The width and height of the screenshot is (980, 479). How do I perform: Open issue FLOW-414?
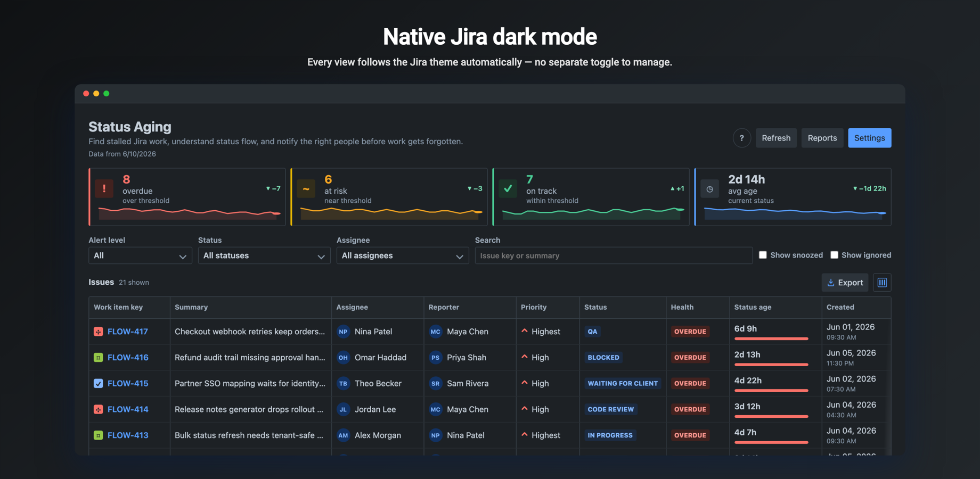128,409
